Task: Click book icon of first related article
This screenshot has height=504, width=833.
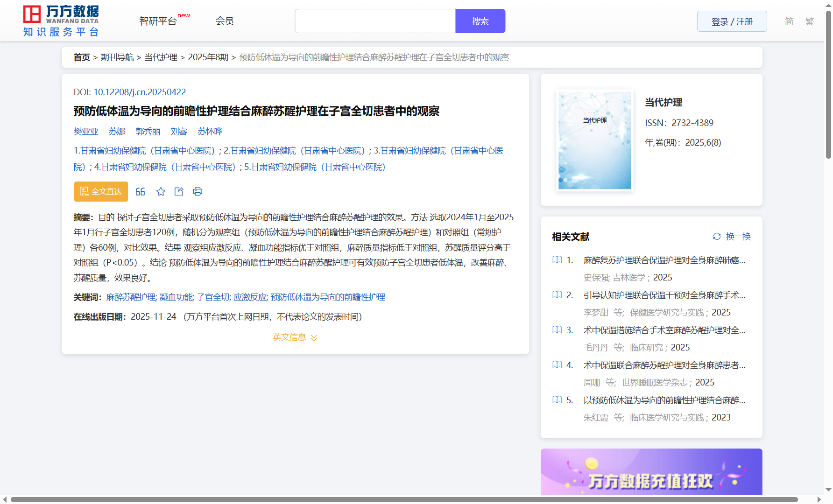Action: 557,260
